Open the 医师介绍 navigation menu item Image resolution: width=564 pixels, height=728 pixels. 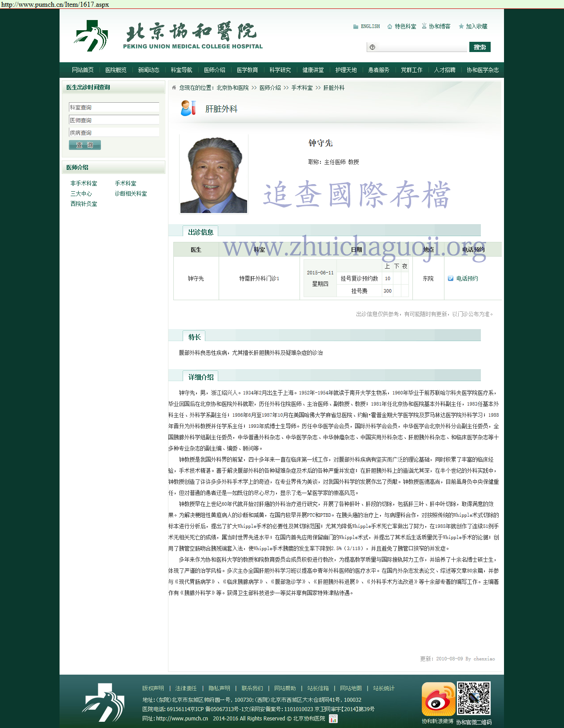[214, 70]
